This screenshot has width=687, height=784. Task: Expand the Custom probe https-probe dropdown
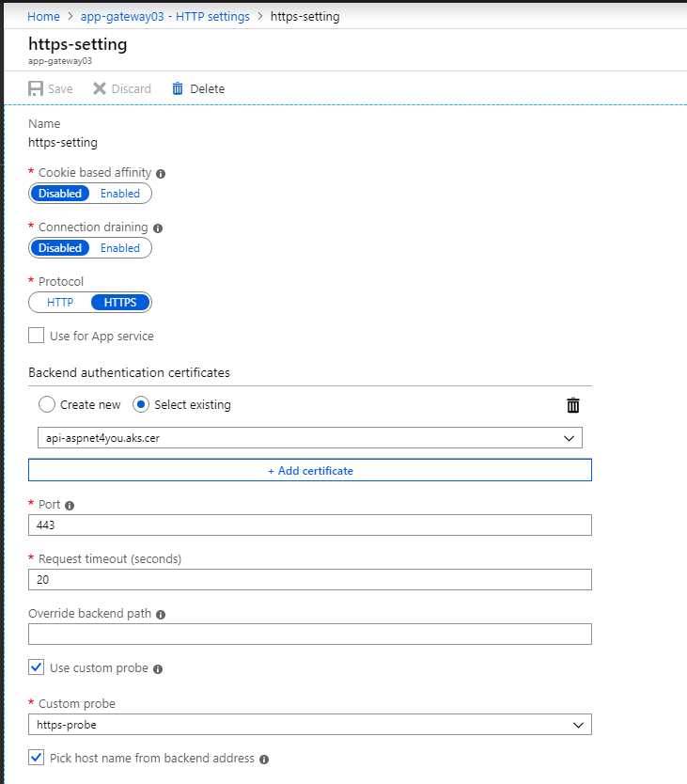[x=310, y=725]
